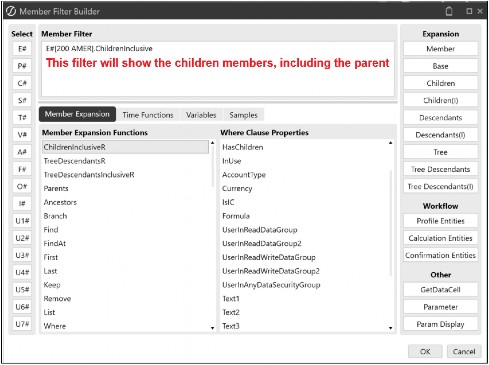489x365 pixels.
Task: Select the U2# dimension button
Action: click(x=22, y=238)
